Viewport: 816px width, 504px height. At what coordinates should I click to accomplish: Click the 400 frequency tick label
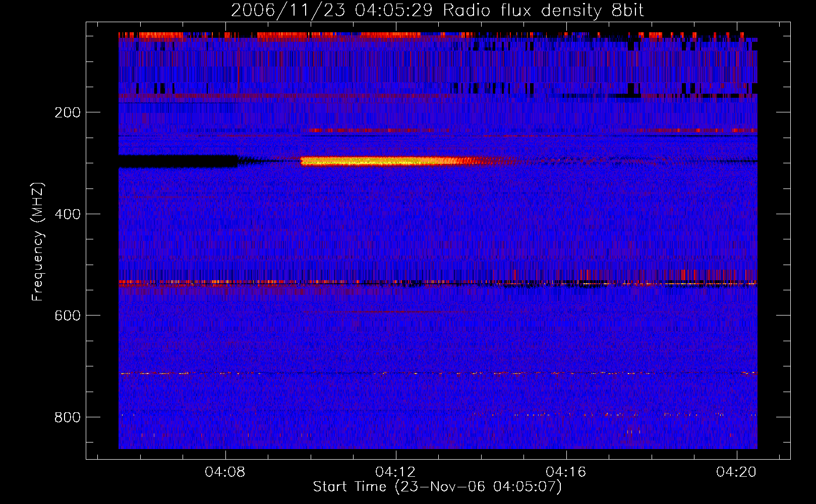(x=68, y=214)
